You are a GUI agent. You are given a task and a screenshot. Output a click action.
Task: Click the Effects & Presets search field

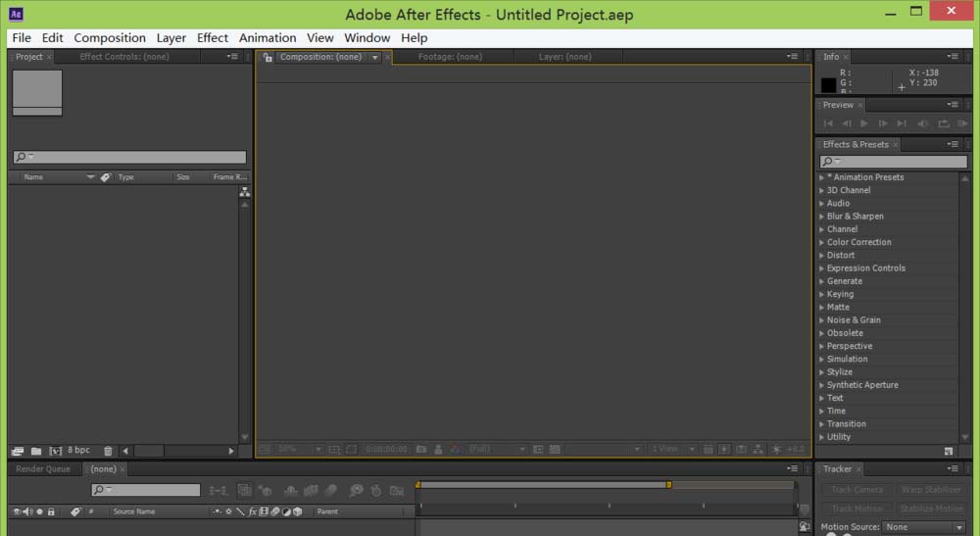pyautogui.click(x=893, y=162)
